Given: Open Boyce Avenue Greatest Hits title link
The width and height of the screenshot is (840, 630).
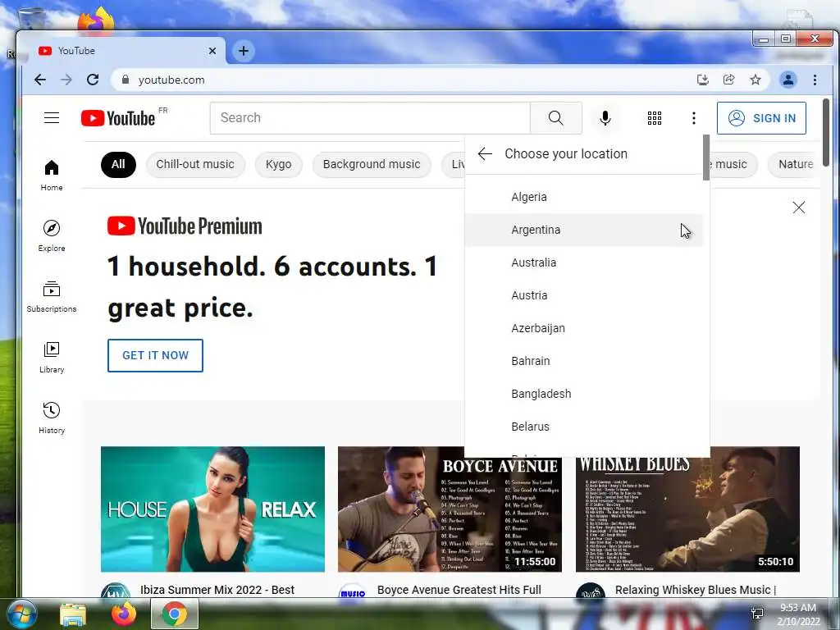Looking at the screenshot, I should pyautogui.click(x=459, y=590).
